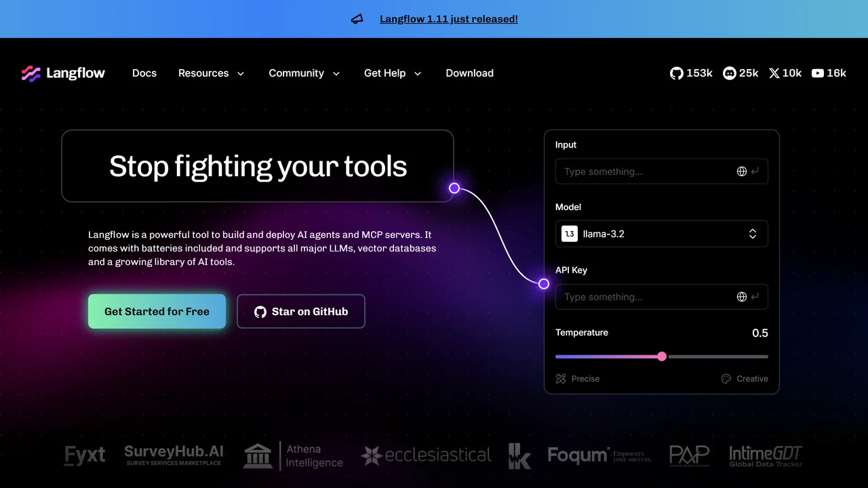
Task: Click Get Started for Free
Action: 157,312
